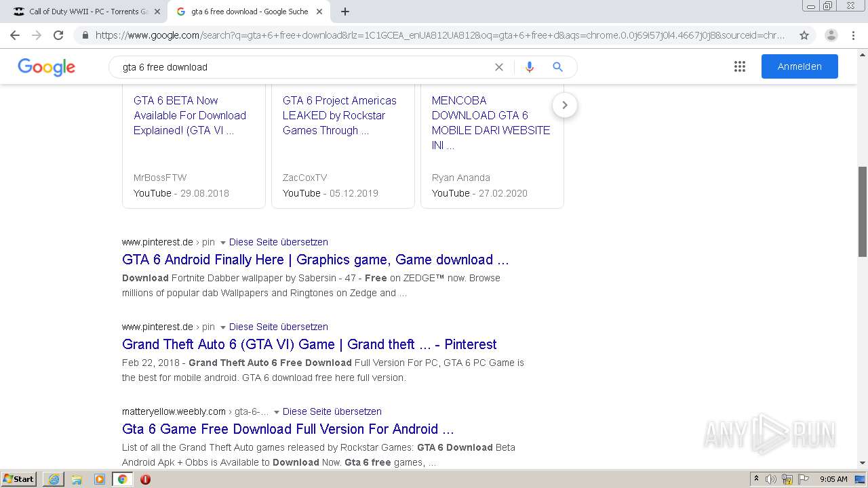868x488 pixels.
Task: Expand dropdown for first pinterest.de result
Action: 222,243
